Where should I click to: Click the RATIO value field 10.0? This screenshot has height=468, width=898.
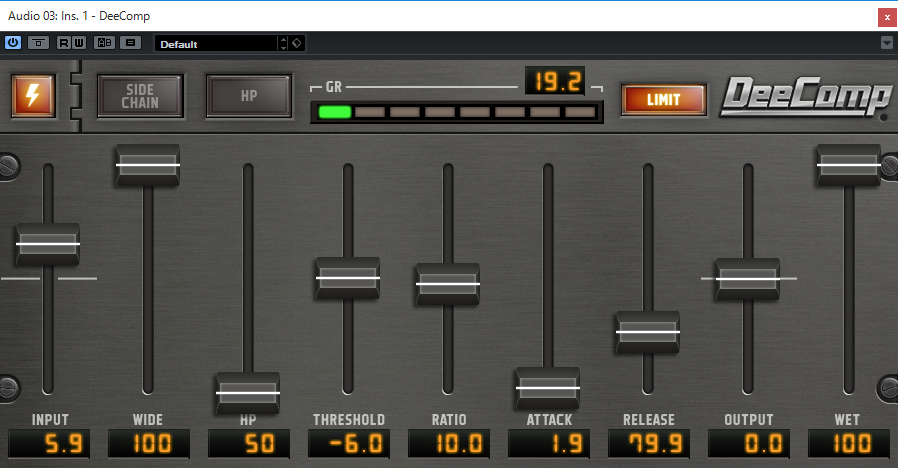click(449, 443)
